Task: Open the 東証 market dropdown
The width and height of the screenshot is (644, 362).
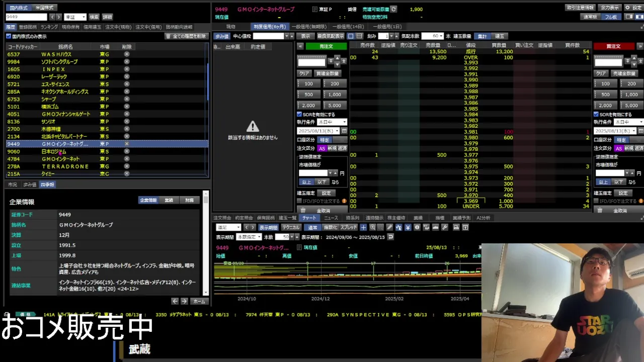Action: coord(75,17)
